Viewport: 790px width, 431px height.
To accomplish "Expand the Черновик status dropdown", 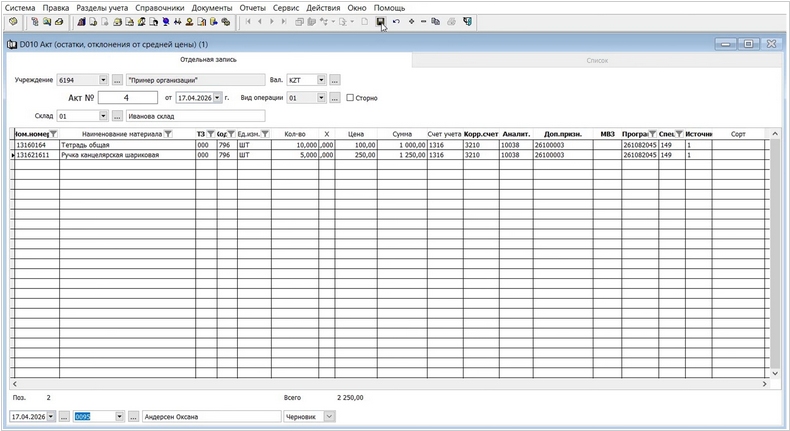I will (x=331, y=416).
